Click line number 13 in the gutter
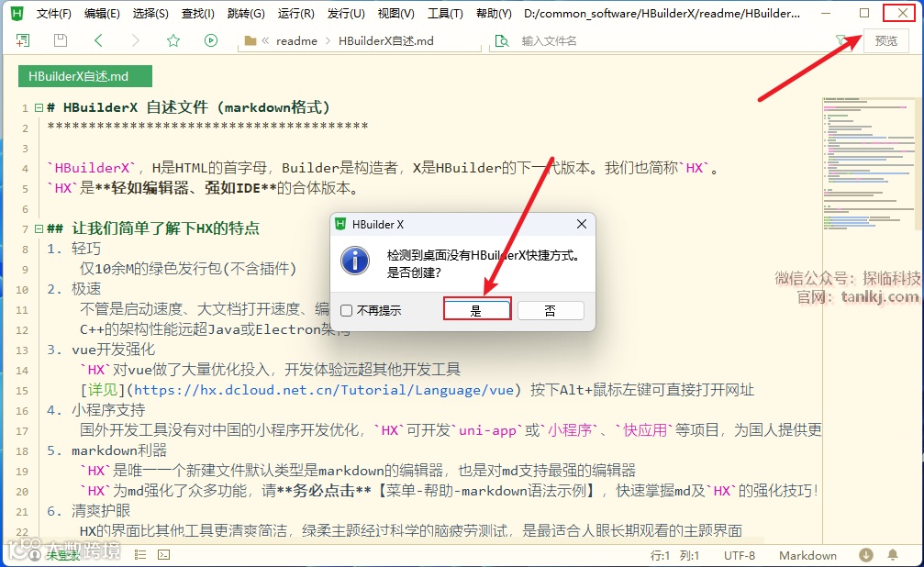Screen dimensions: 924x567 [22, 350]
